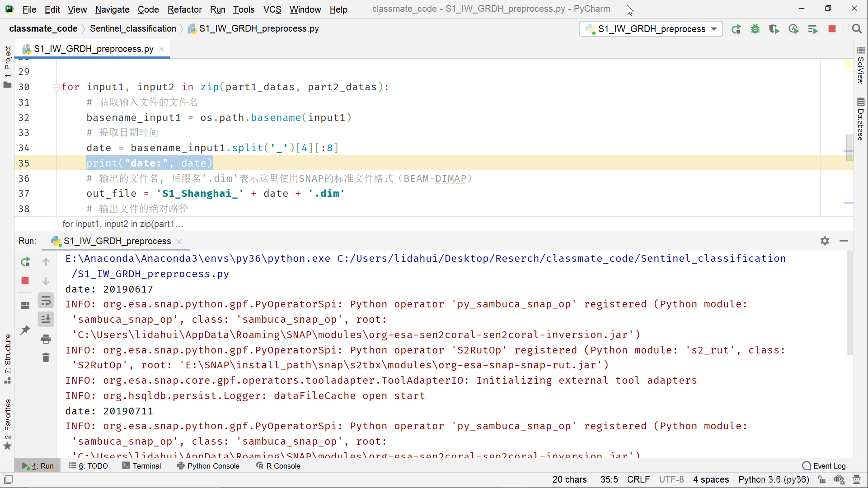This screenshot has height=488, width=868.
Task: Collapse the for loop code fold at line 30
Action: point(56,87)
